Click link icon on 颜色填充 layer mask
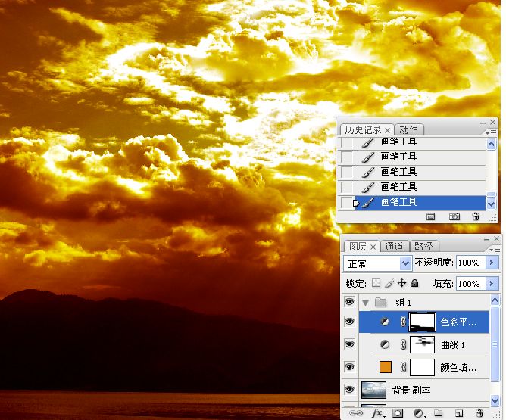 point(403,367)
